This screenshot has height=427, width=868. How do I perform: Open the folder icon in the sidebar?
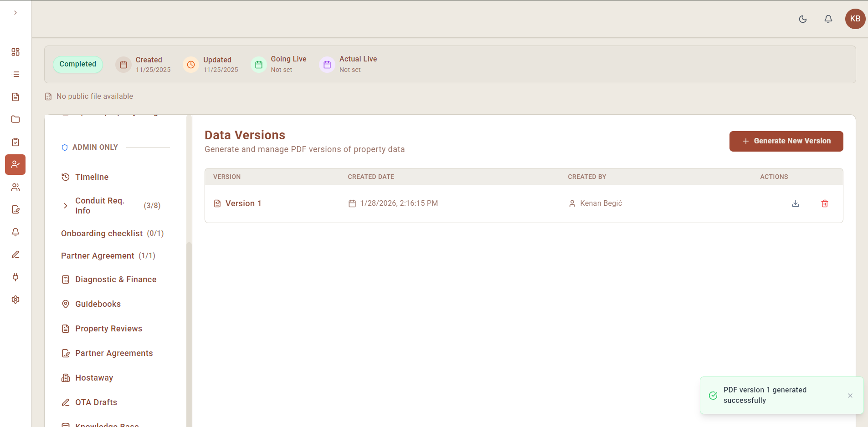(15, 119)
